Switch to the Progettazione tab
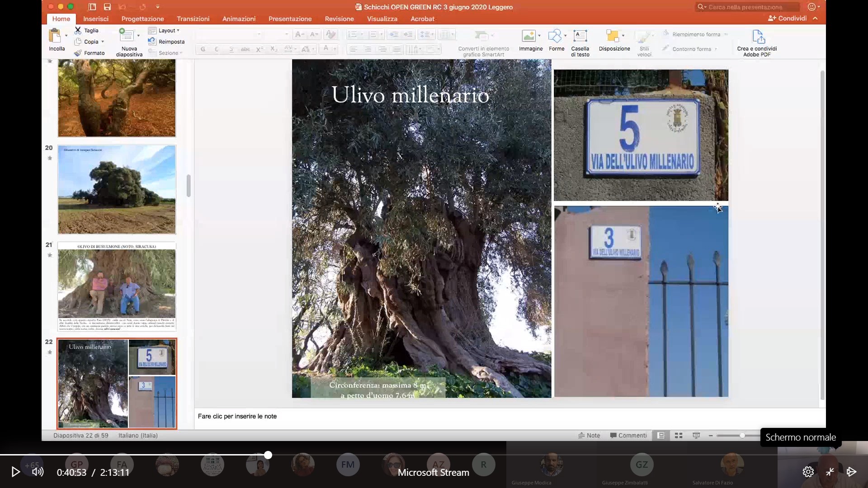The width and height of the screenshot is (868, 488). pyautogui.click(x=142, y=19)
